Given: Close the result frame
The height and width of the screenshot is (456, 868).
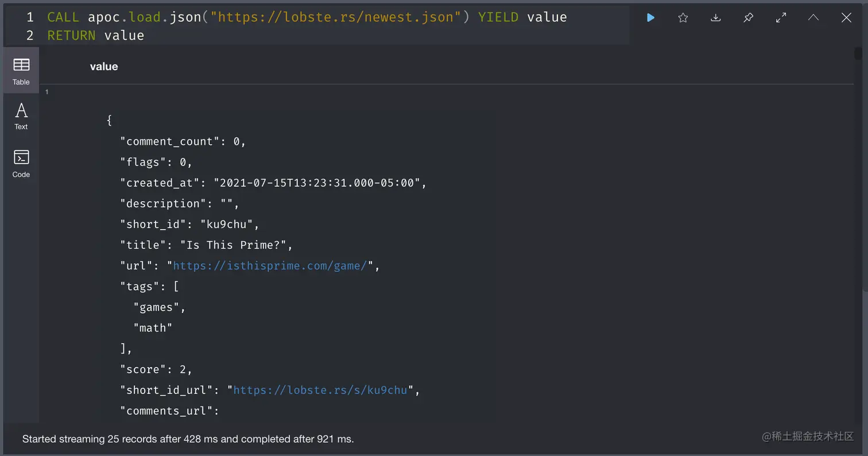Looking at the screenshot, I should [846, 18].
